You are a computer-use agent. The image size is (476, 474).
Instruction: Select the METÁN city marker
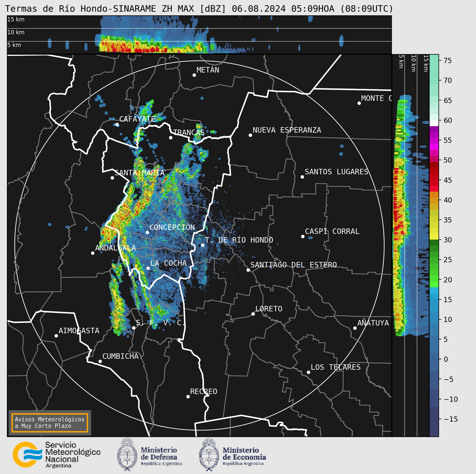[x=194, y=75]
